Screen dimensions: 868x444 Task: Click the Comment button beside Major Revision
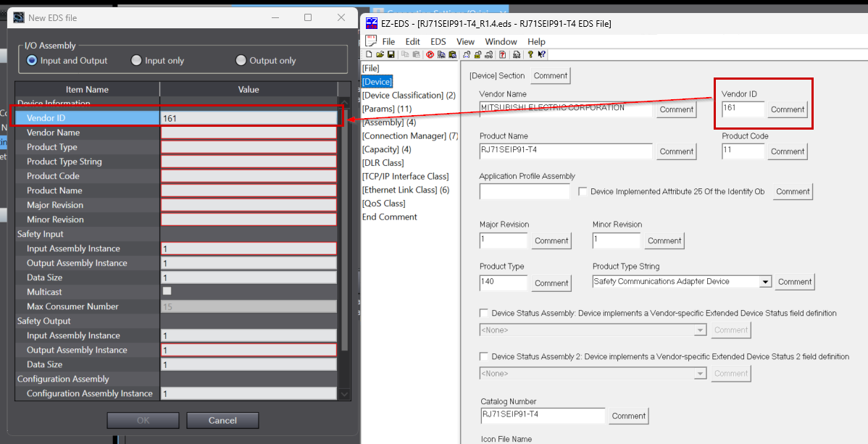click(x=551, y=240)
